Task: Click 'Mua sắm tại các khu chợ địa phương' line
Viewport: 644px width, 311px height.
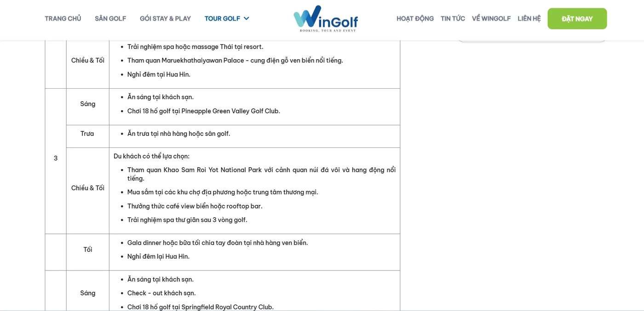Action: 223,192
